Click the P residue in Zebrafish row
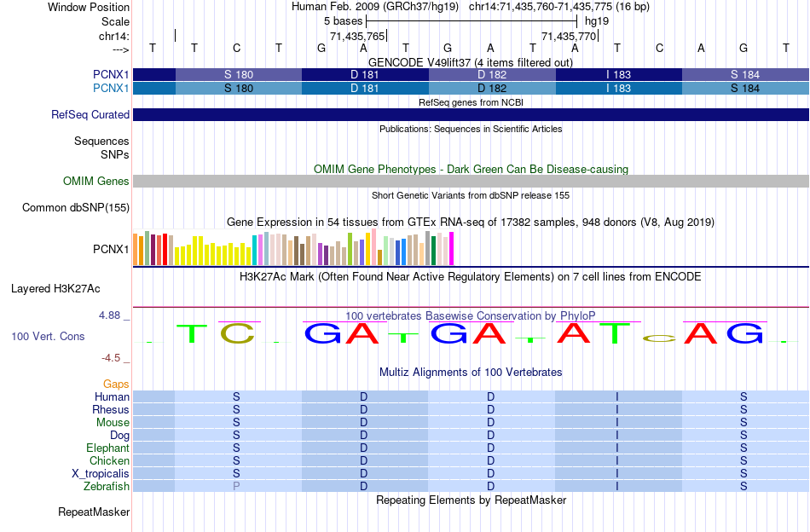The width and height of the screenshot is (810, 532). 236,486
